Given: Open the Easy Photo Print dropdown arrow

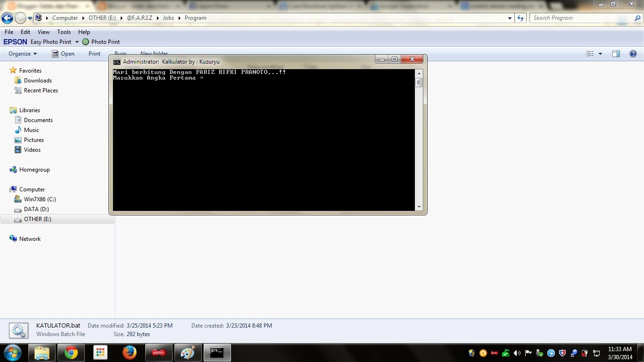Looking at the screenshot, I should click(x=77, y=41).
